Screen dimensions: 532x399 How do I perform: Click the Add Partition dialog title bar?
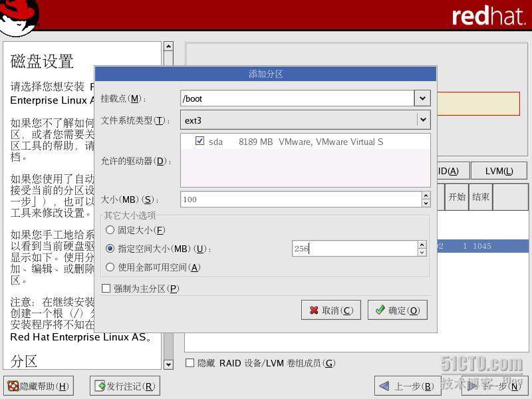tap(265, 74)
